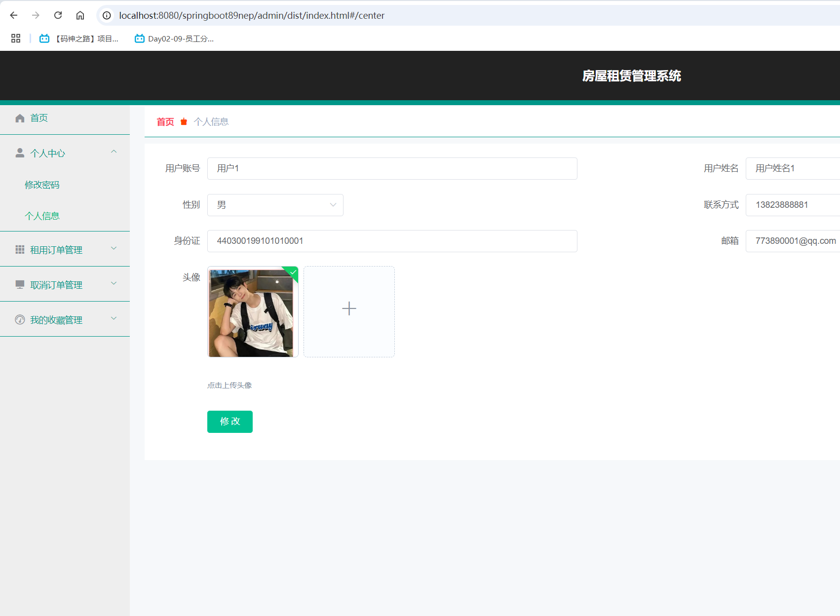Click the site info icon in the address bar

[107, 15]
